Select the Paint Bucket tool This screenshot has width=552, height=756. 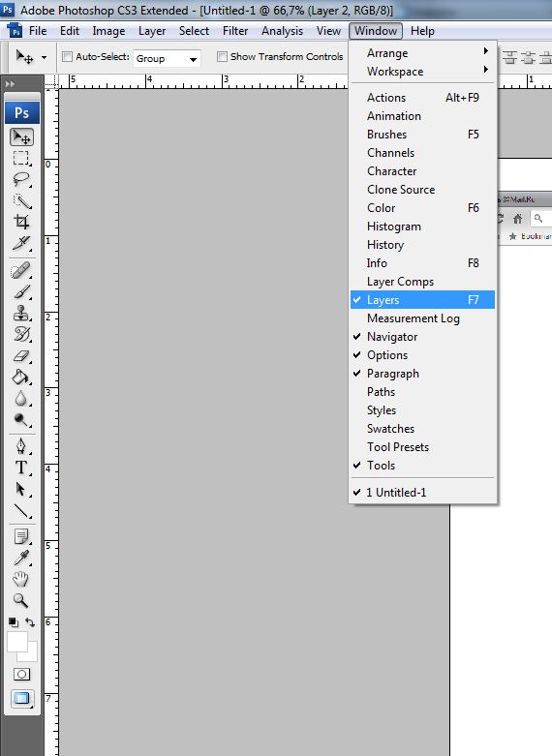(21, 378)
